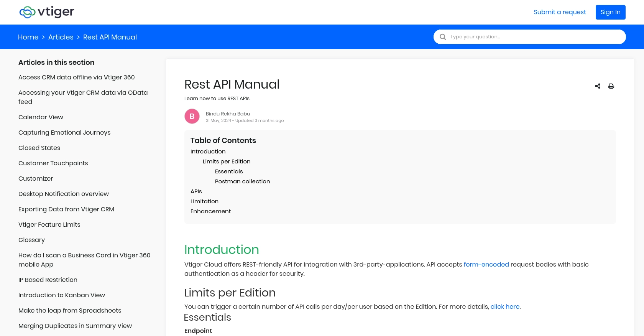Open Introduction to Kanban View article

coord(62,295)
